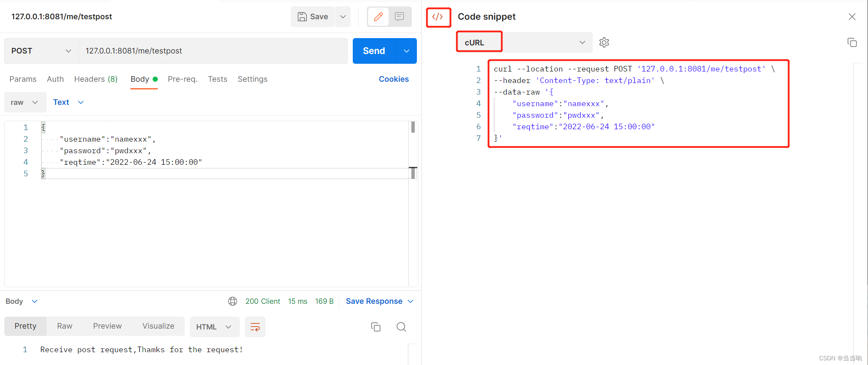Click the password line in request body
The width and height of the screenshot is (868, 365).
tap(105, 151)
